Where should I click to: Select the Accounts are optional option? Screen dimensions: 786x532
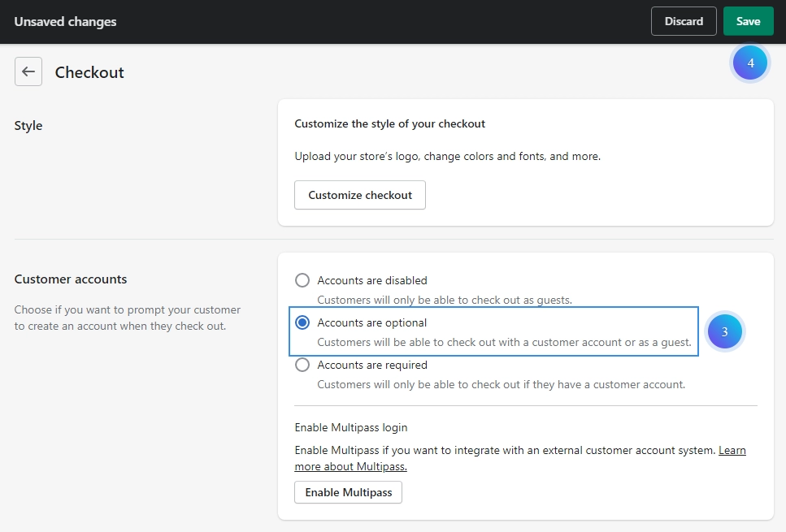302,322
